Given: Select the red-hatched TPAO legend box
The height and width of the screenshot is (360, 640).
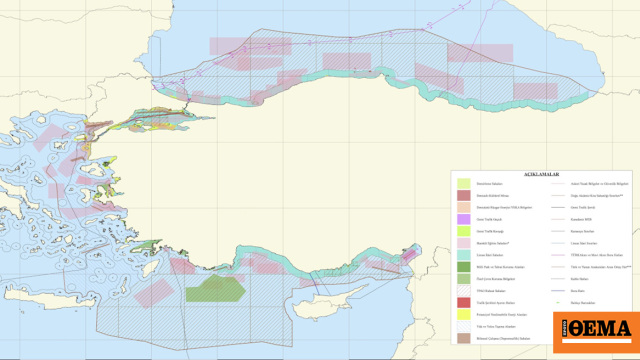Looking at the screenshot, I should [x=464, y=291].
